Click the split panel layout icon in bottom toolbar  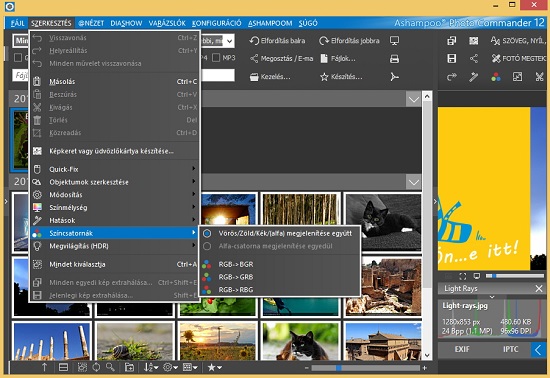coord(63,367)
